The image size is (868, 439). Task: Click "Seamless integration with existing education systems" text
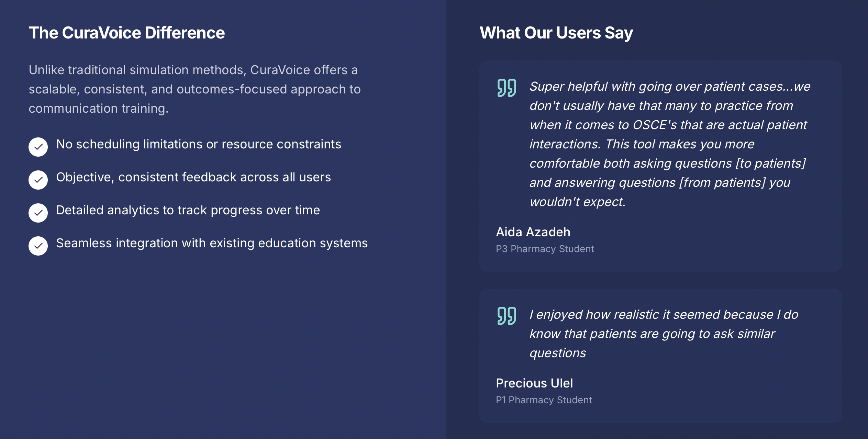tap(212, 243)
